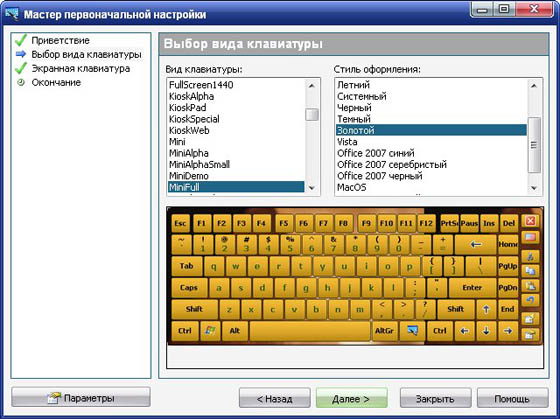Maximize the setup wizard window
Viewport: 560px width, 419px height.
(504, 9)
